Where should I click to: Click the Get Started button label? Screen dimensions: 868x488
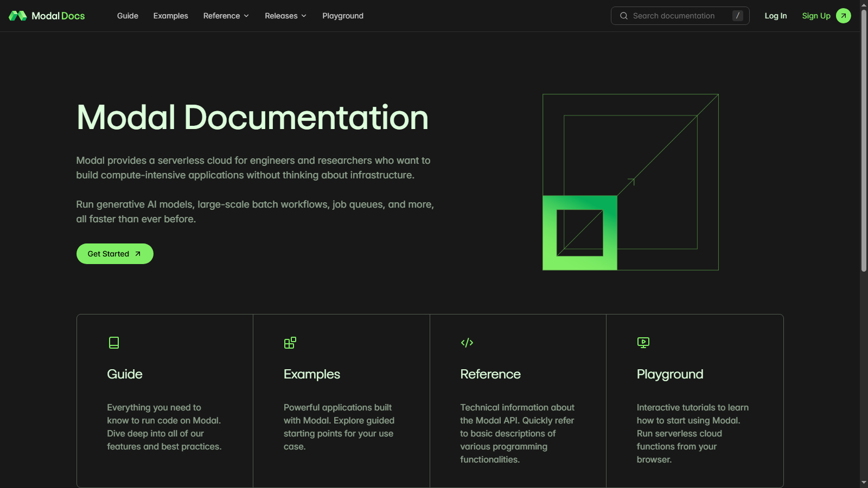pyautogui.click(x=108, y=254)
